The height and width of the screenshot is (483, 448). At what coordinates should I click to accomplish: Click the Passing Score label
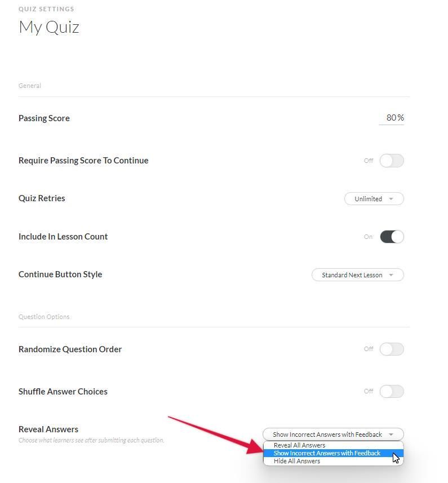point(44,118)
